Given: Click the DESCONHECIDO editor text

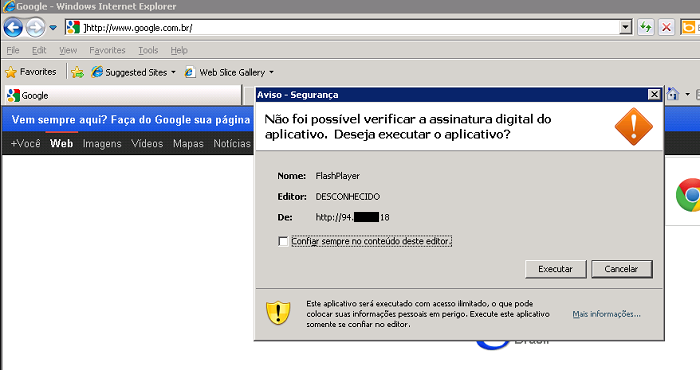Looking at the screenshot, I should click(347, 196).
